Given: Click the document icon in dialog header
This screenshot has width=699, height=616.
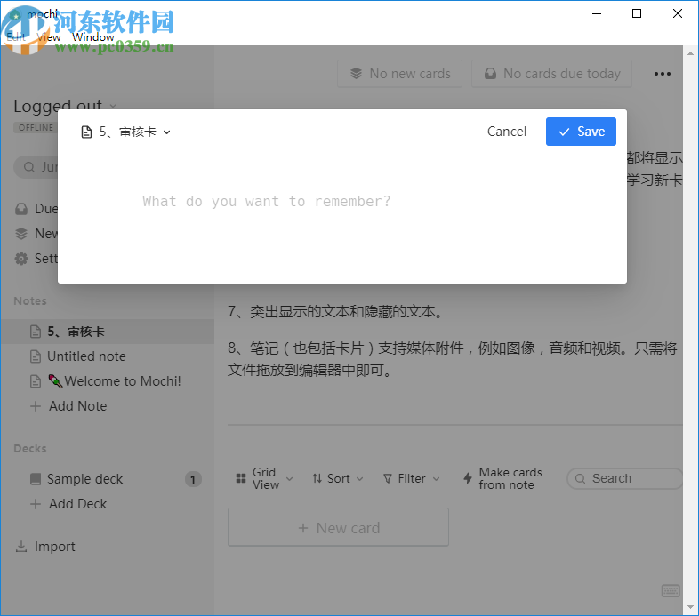Looking at the screenshot, I should coord(86,132).
